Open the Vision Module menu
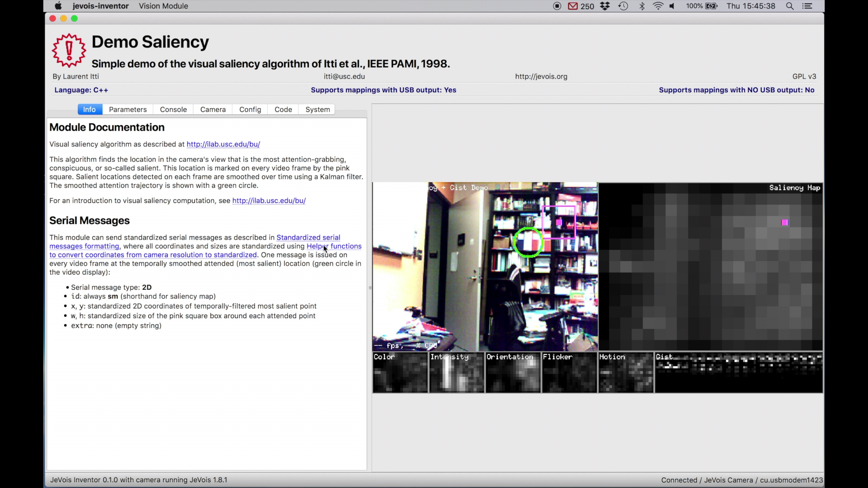 pos(163,6)
